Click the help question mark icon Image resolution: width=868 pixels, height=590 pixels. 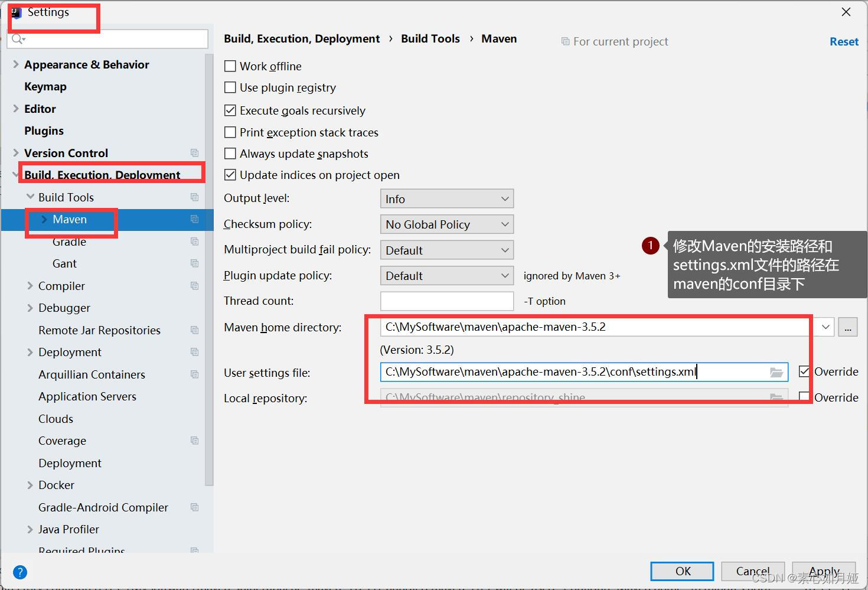point(19,572)
